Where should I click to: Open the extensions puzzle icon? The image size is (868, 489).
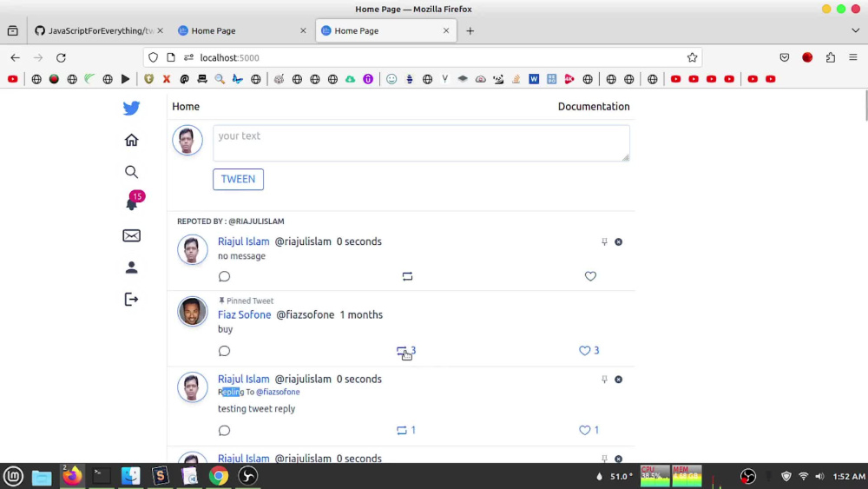(831, 57)
